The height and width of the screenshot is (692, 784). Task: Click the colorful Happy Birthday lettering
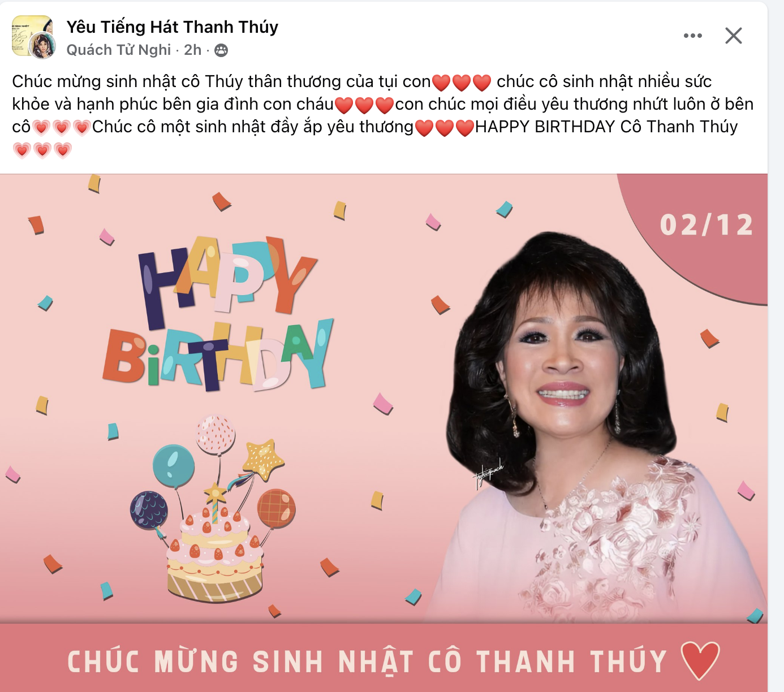pyautogui.click(x=218, y=314)
